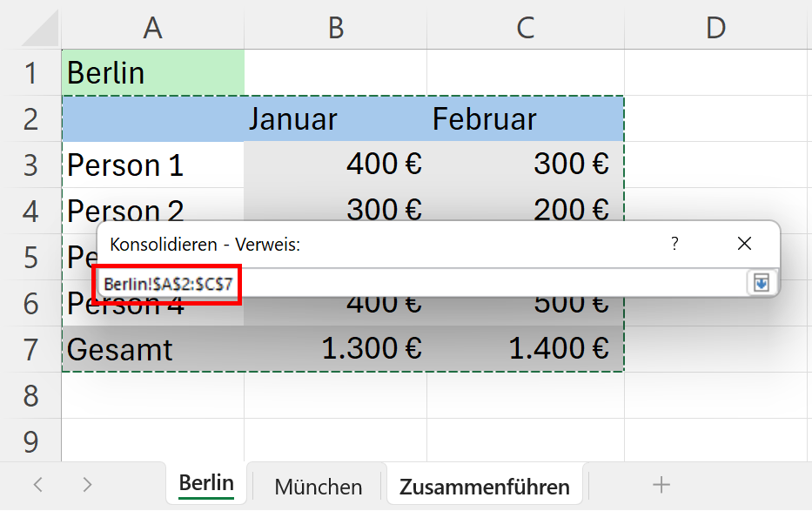Select the 1.400 € total cell

[x=525, y=349]
